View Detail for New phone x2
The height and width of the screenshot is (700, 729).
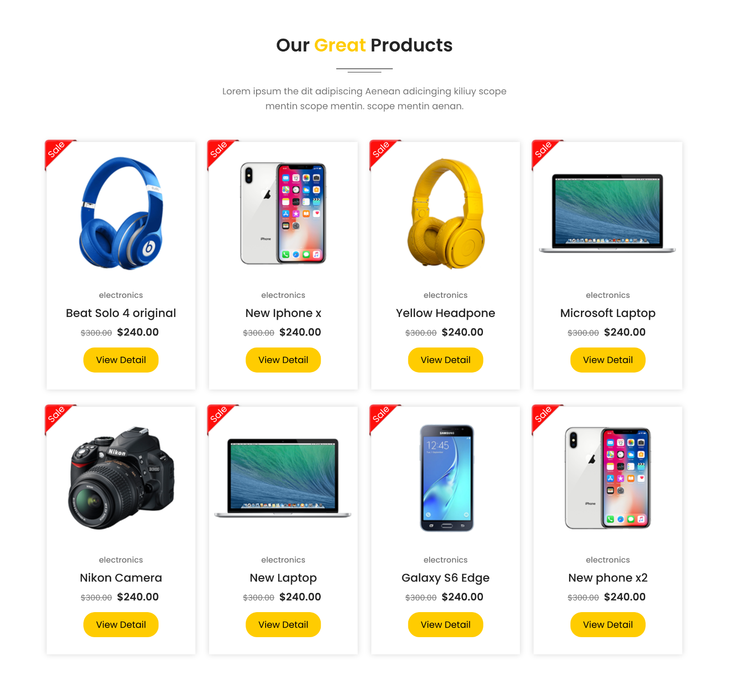pyautogui.click(x=608, y=624)
